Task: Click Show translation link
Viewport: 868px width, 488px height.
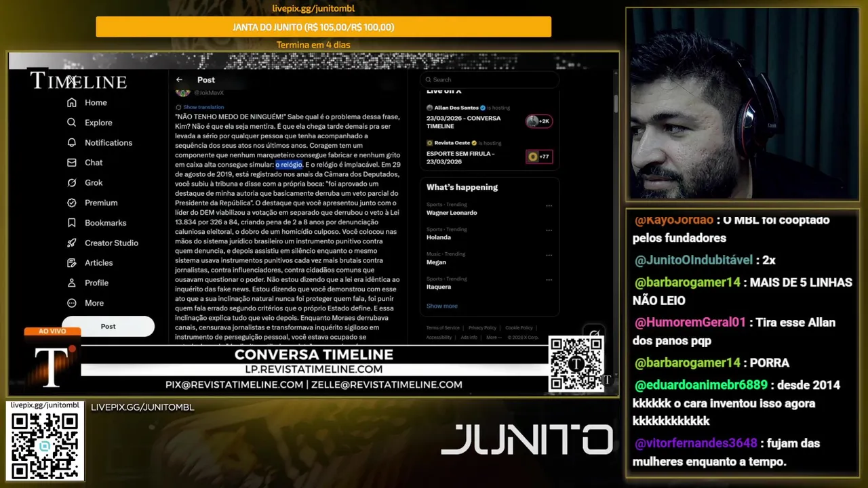Action: coord(203,107)
